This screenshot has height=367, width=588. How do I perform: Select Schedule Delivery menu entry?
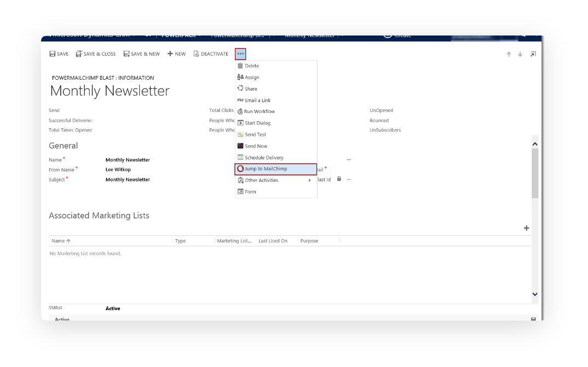point(276,158)
